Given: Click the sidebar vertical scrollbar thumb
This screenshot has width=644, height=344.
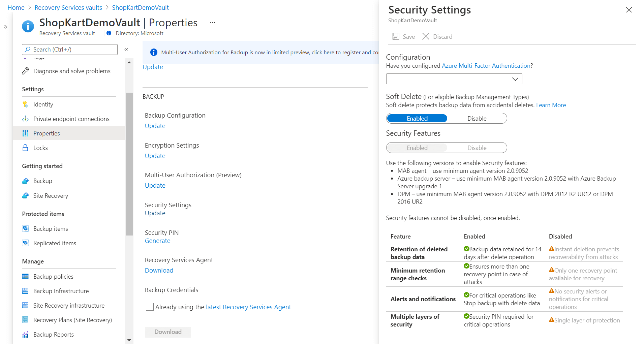Looking at the screenshot, I should pyautogui.click(x=129, y=164).
